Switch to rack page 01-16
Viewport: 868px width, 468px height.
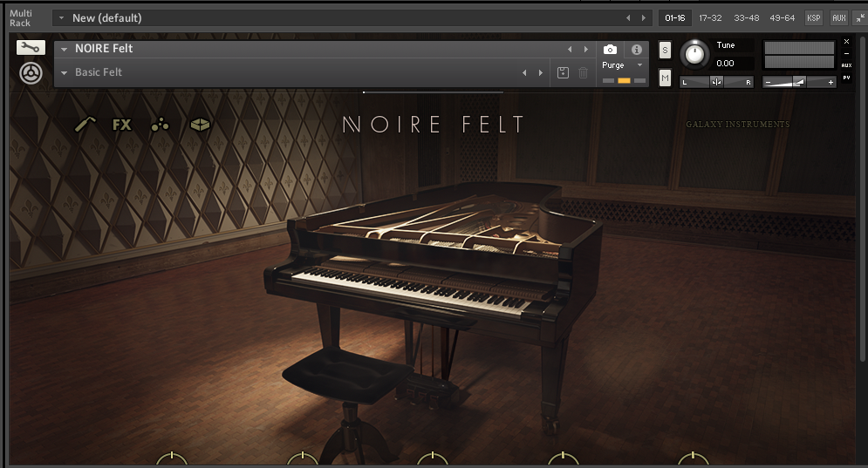(675, 17)
